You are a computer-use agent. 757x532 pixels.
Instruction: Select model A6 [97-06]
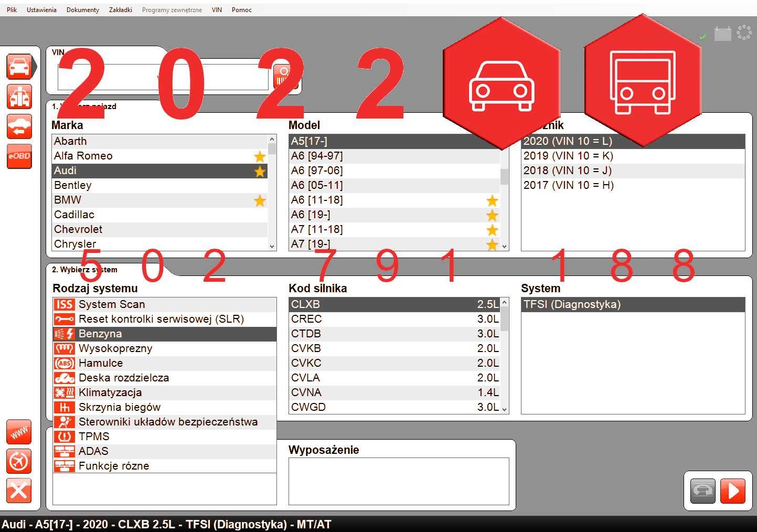[395, 171]
